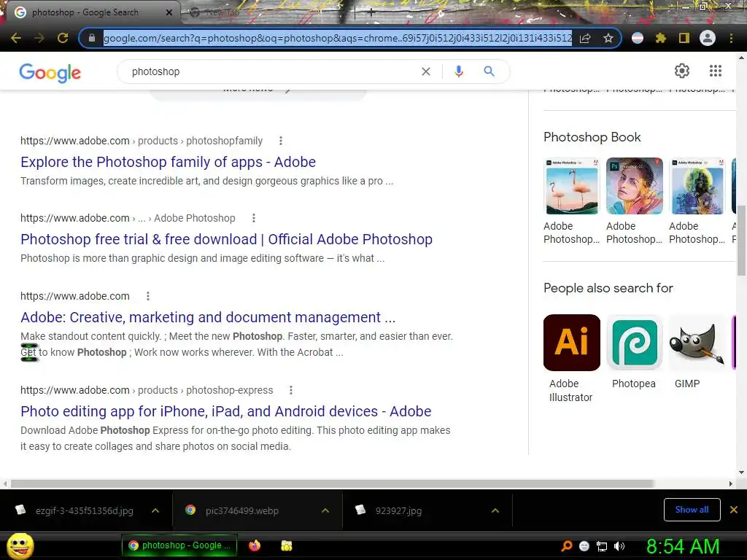Expand menu for pic3746499.webp download
This screenshot has height=560, width=747.
click(325, 510)
